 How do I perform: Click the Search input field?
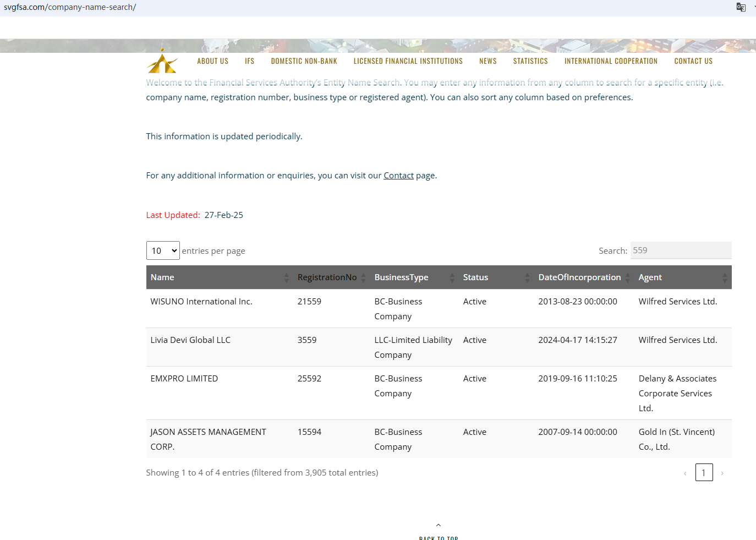[x=681, y=250]
